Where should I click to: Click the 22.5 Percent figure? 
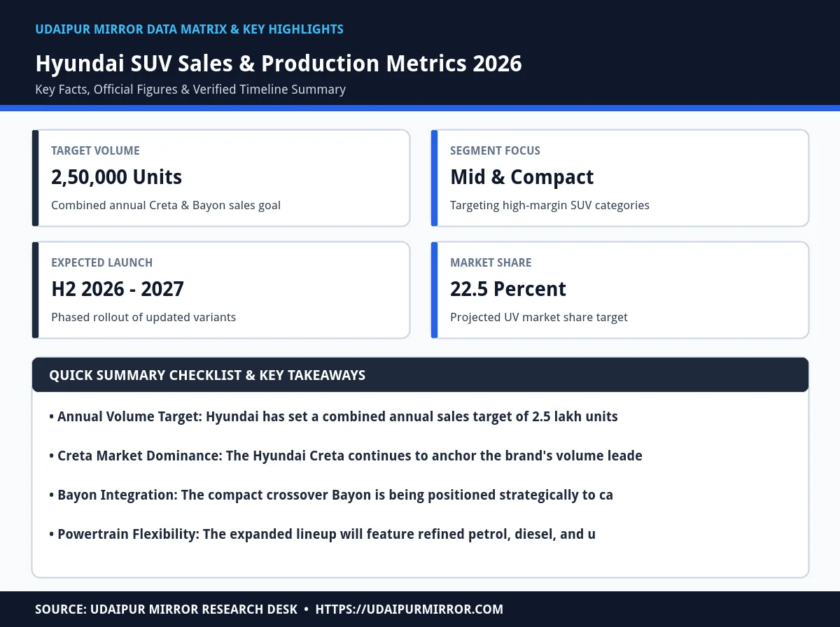coord(508,289)
